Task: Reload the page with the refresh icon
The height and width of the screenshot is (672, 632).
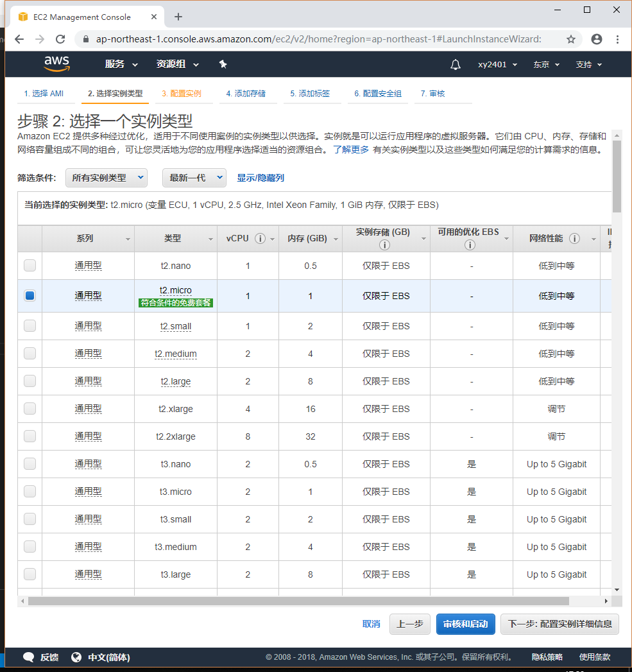Action: click(60, 39)
